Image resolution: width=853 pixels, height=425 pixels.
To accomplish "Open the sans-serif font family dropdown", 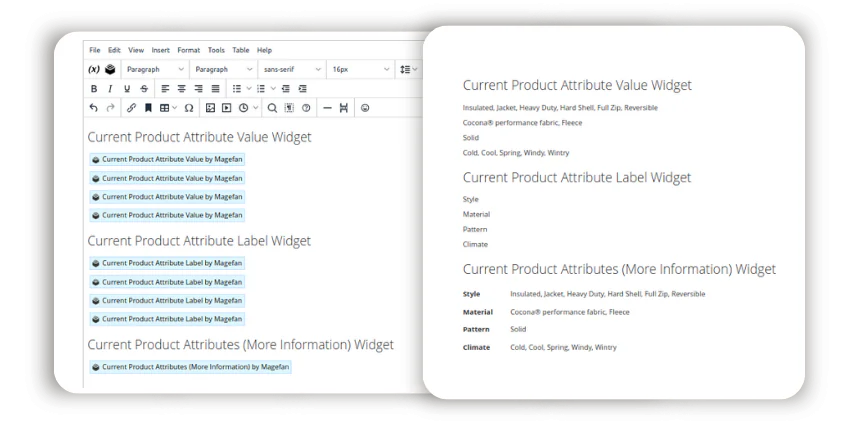I will [x=292, y=70].
